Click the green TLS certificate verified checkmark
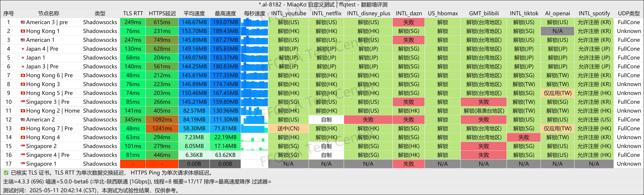 6,173
